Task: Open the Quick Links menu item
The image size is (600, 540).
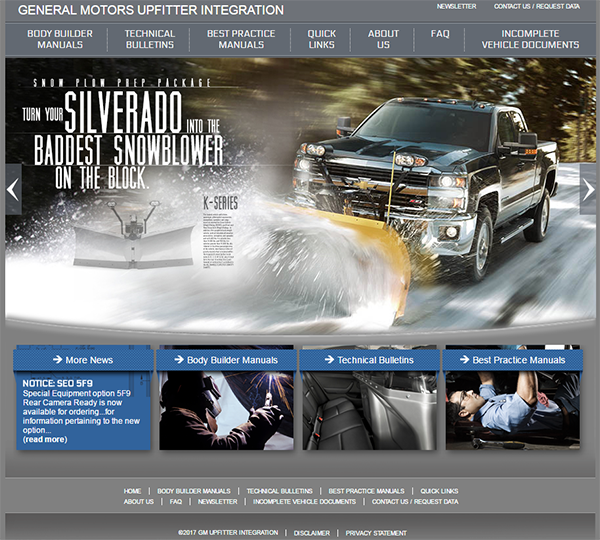Action: (x=322, y=39)
